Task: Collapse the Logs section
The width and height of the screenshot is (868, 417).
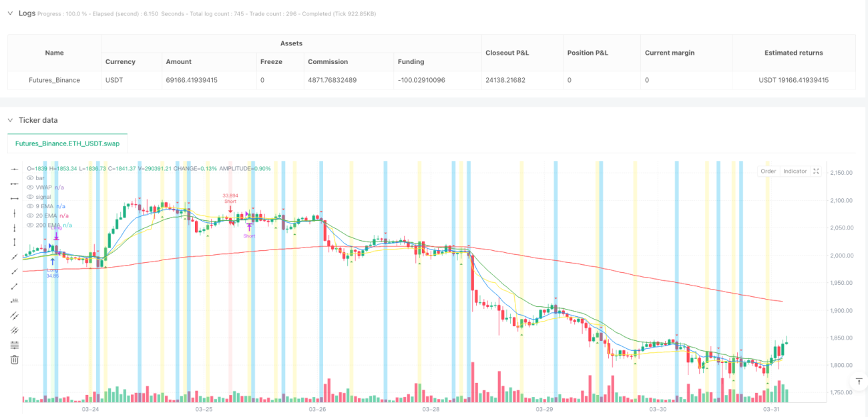Action: (x=10, y=13)
